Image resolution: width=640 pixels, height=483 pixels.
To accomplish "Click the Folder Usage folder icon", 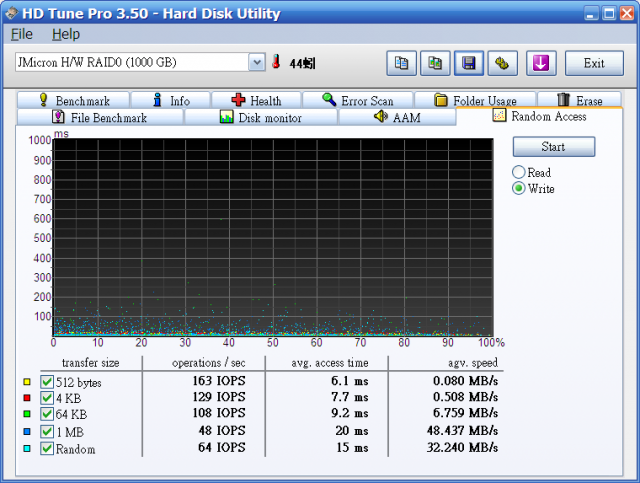I will tap(441, 100).
